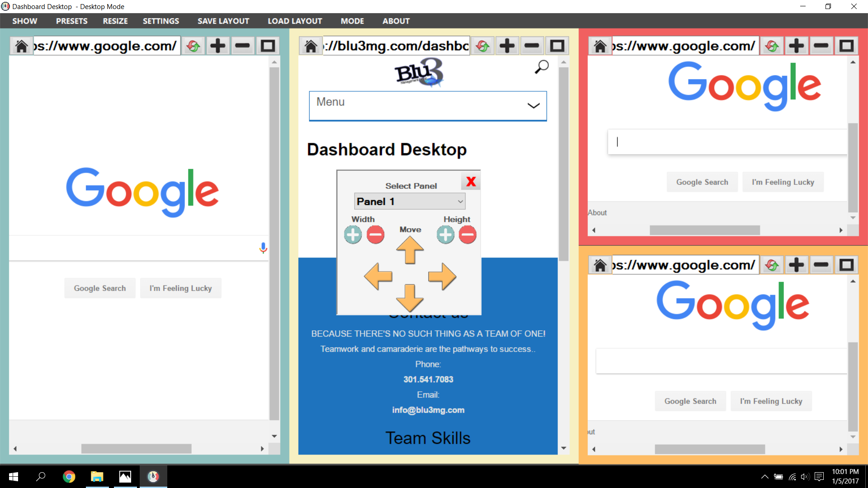
Task: Open the MODE menu
Action: click(x=352, y=21)
